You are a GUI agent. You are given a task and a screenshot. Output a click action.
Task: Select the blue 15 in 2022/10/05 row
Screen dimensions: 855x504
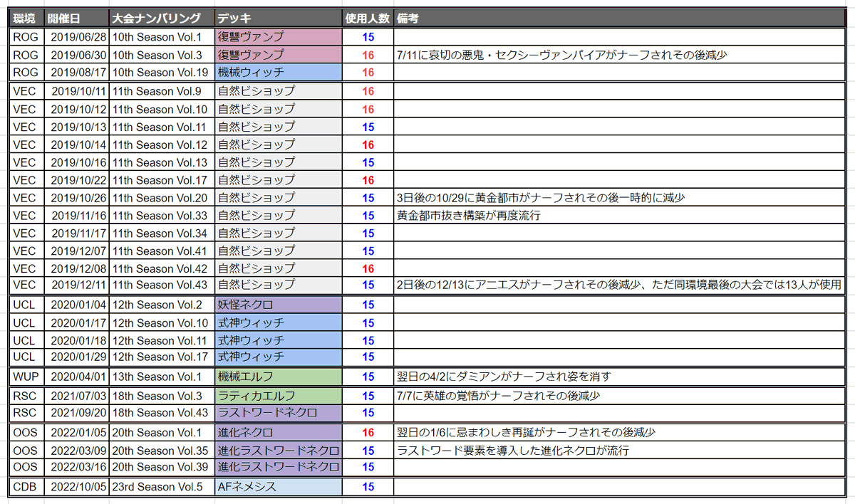coord(368,488)
